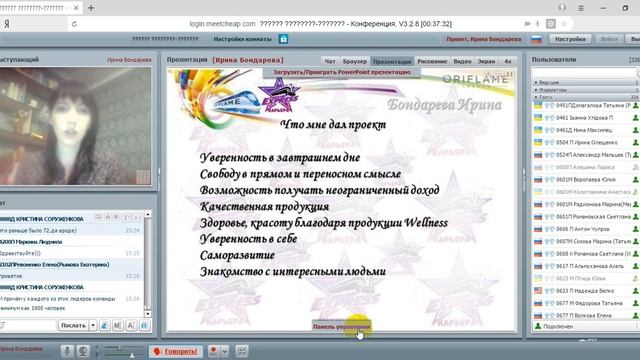Click green user icon for Нина Максимец
The height and width of the screenshot is (360, 640).
tap(636, 130)
